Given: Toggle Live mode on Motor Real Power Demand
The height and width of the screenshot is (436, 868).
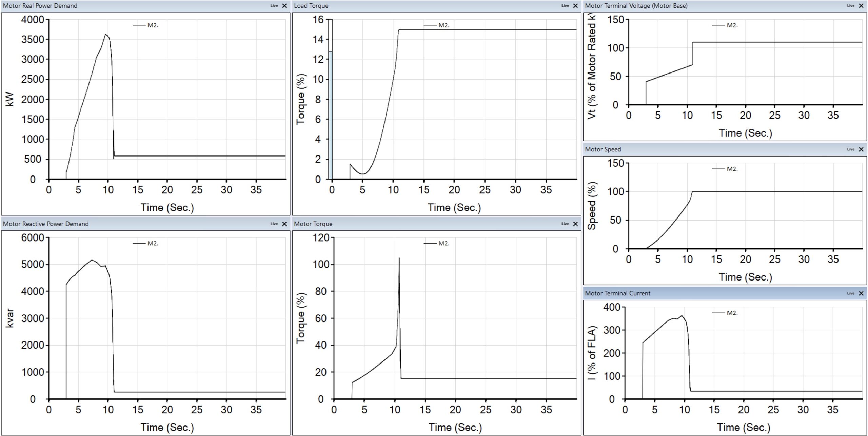Looking at the screenshot, I should (274, 6).
